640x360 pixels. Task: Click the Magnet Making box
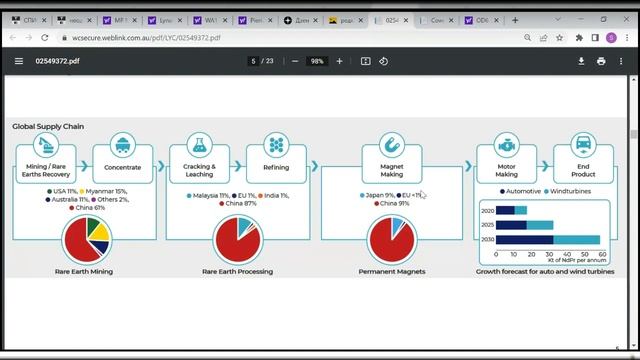pos(392,164)
